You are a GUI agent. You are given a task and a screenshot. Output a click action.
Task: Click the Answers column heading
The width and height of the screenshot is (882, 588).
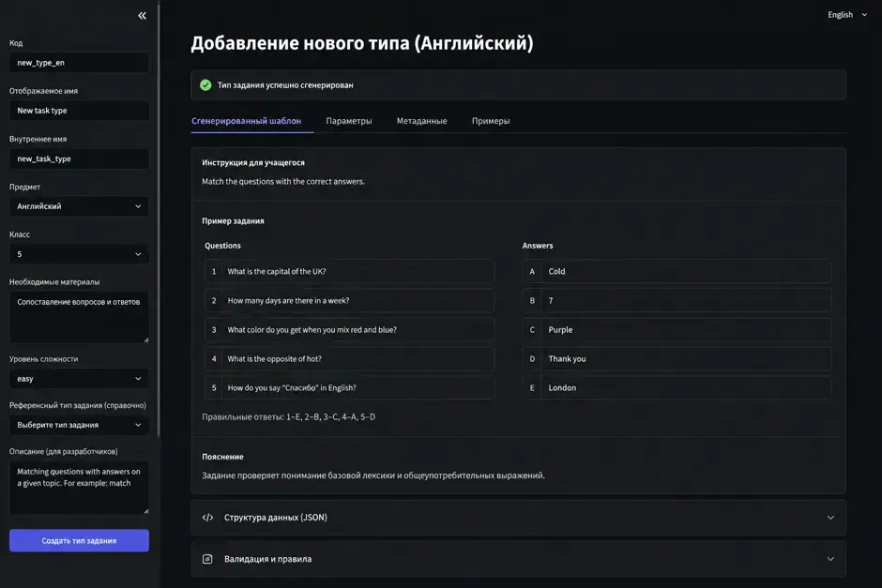[538, 246]
